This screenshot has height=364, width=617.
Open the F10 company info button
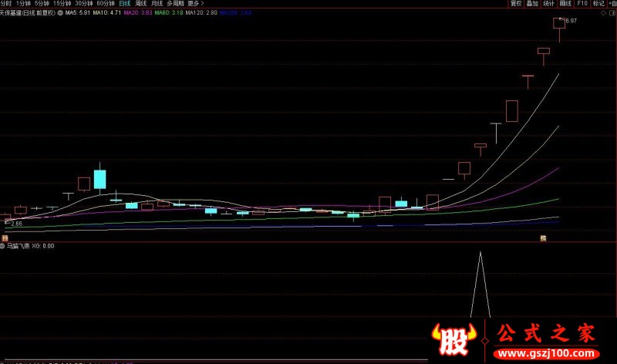coord(582,4)
